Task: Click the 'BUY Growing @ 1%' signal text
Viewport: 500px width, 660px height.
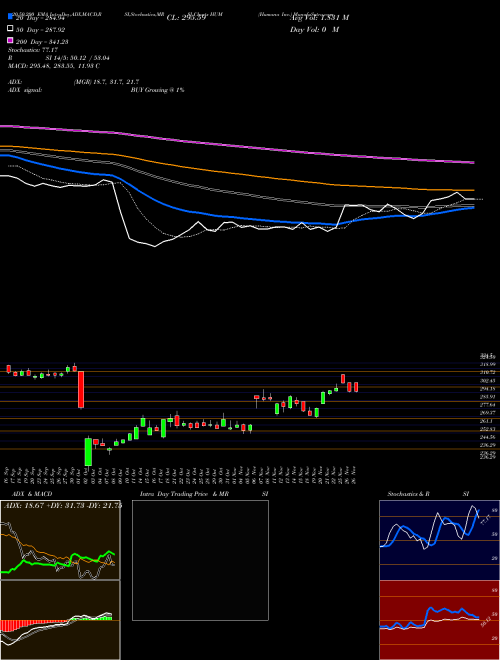Action: tap(157, 90)
